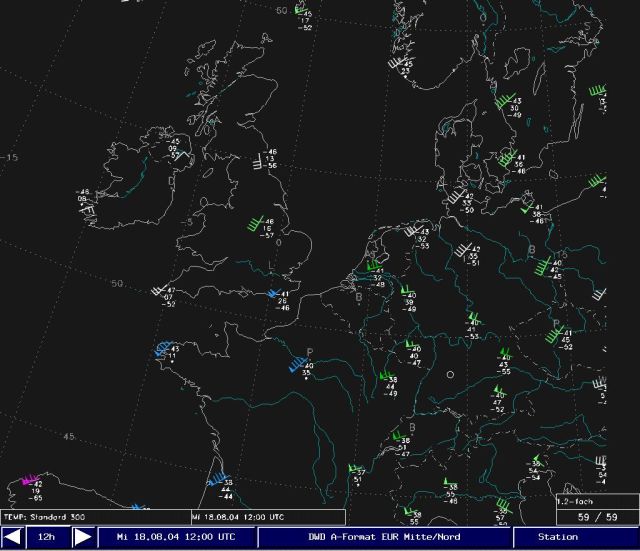Screen dimensions: 640x551
Task: Click the next frame right arrow
Action: (83, 537)
